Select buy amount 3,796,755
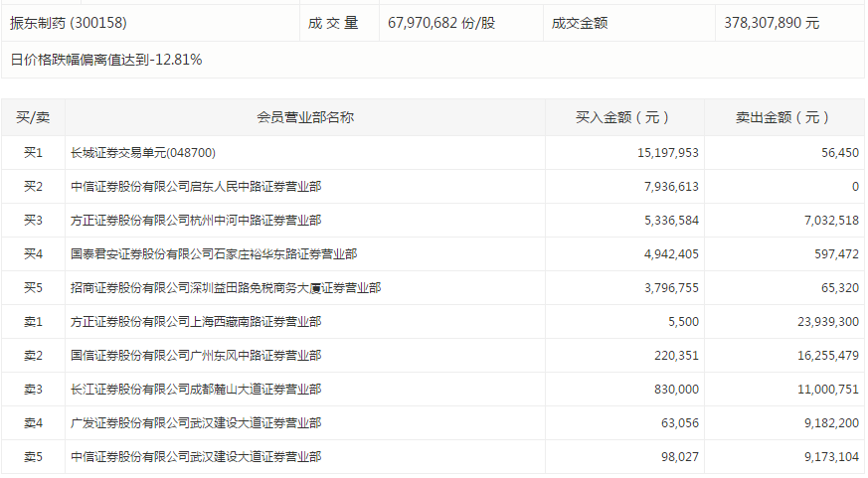 coord(671,287)
